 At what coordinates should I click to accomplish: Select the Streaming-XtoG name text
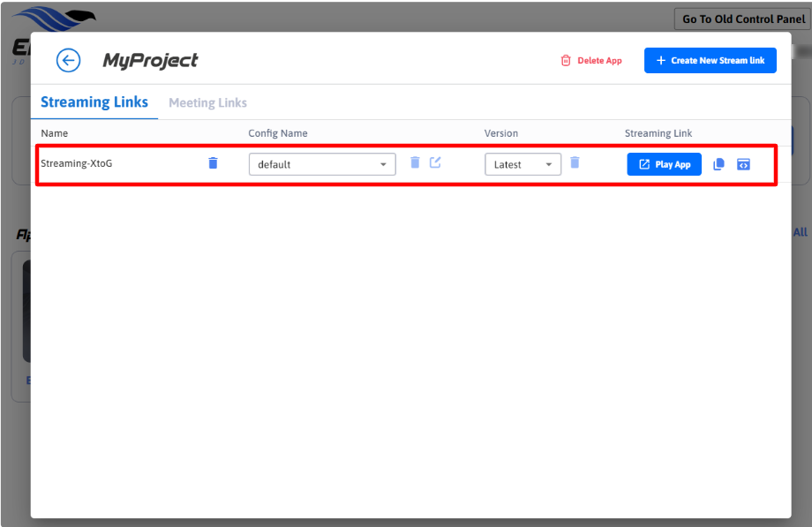[77, 163]
